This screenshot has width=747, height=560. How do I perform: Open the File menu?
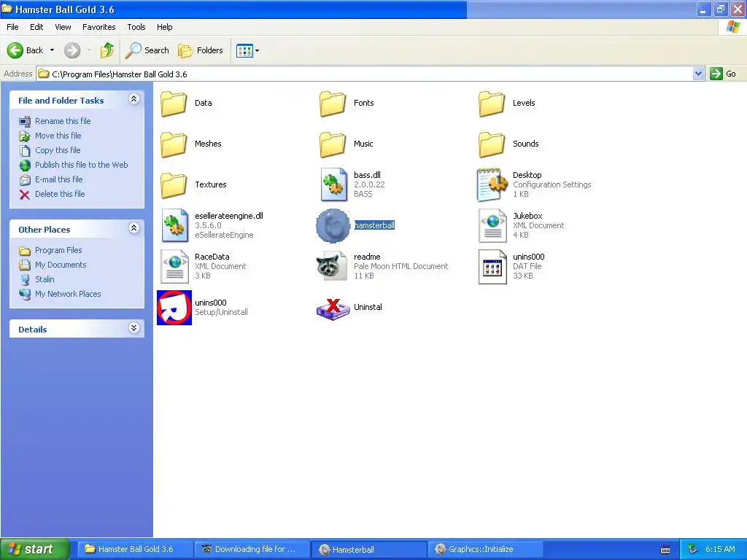coord(12,27)
